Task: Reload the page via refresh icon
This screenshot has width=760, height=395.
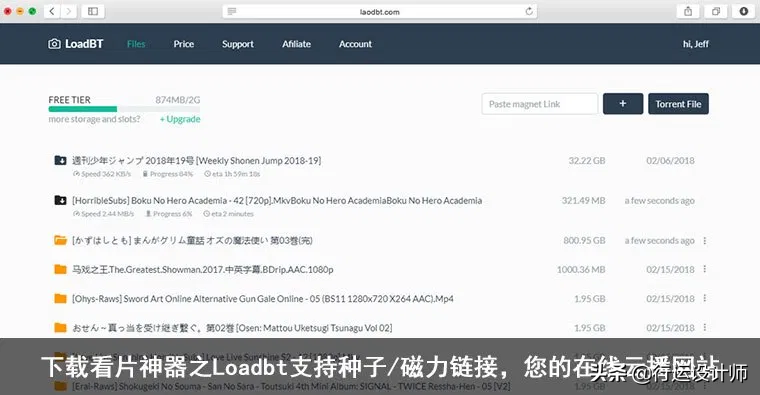Action: 529,11
